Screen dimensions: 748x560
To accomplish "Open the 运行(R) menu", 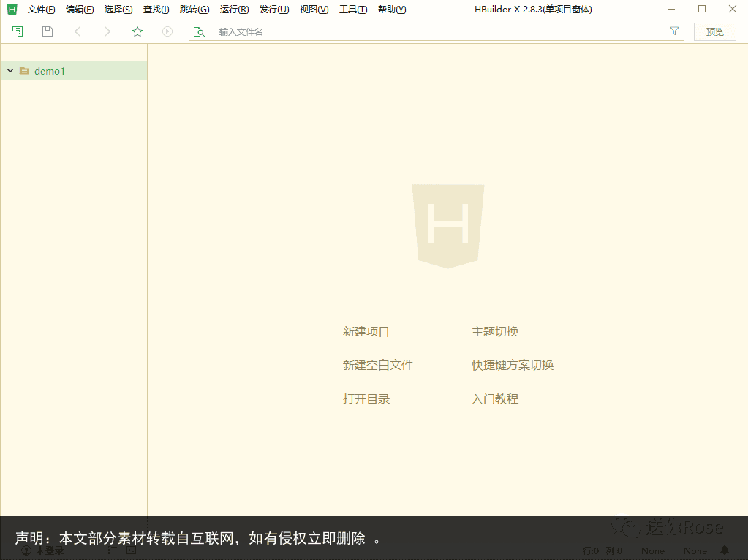I will [234, 10].
